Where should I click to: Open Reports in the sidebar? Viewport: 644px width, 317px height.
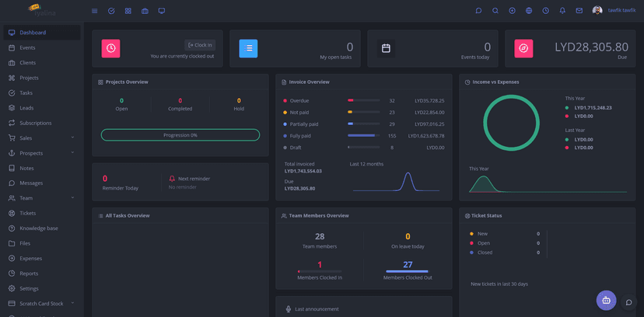[42, 273]
